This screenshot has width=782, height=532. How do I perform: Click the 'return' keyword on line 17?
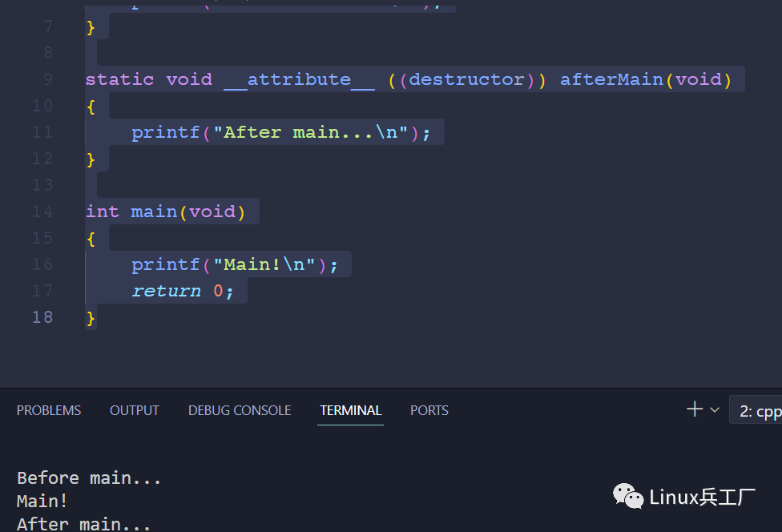[x=166, y=291]
